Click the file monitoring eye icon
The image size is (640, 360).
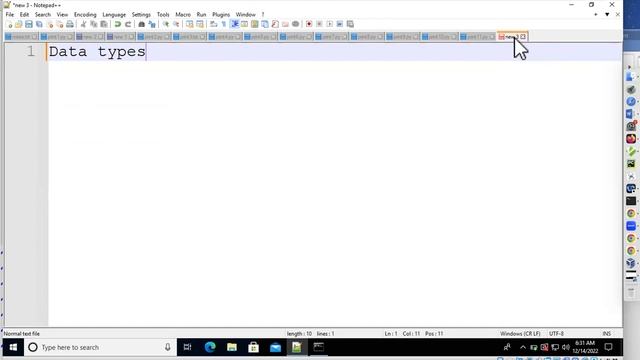pyautogui.click(x=296, y=24)
